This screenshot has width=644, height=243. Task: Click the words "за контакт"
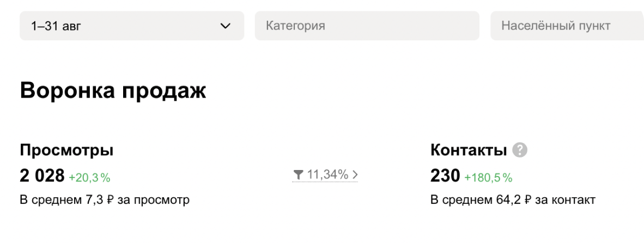(566, 200)
